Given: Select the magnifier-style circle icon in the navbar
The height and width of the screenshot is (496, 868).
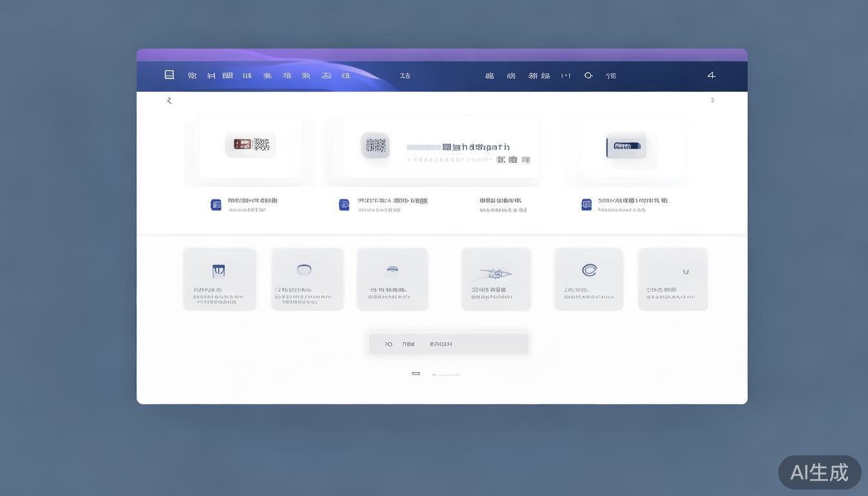Looking at the screenshot, I should [588, 75].
